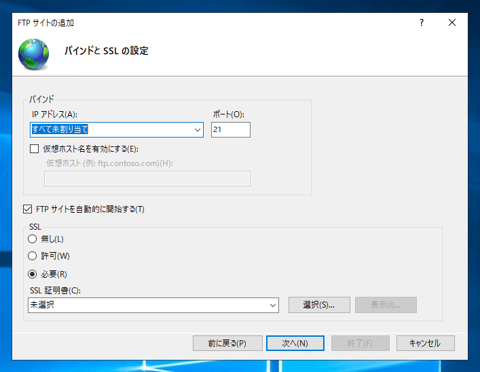Open the IP アドレス dropdown list

[198, 130]
